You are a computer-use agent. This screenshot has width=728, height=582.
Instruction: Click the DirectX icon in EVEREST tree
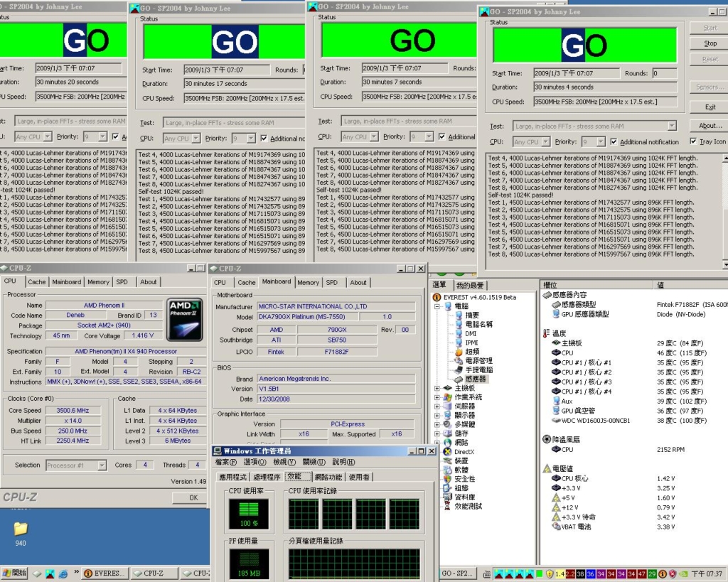pos(448,451)
